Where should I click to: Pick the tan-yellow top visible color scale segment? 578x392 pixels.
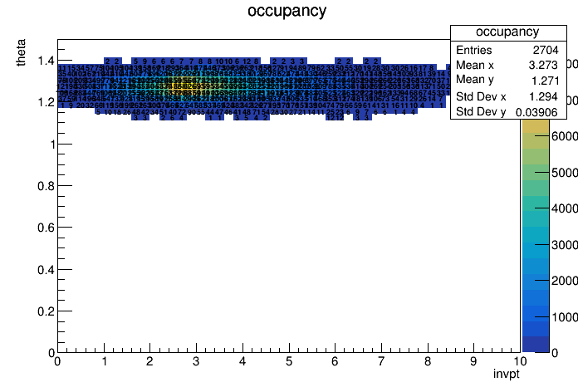(536, 126)
